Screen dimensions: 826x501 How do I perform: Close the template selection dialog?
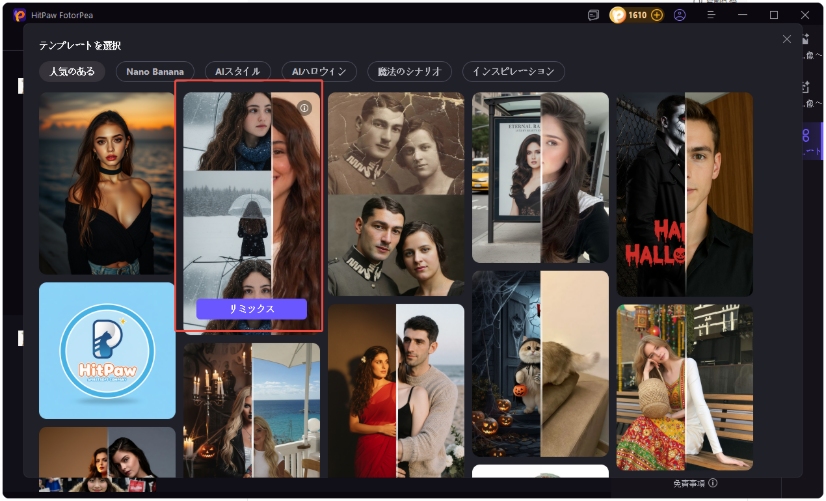787,39
